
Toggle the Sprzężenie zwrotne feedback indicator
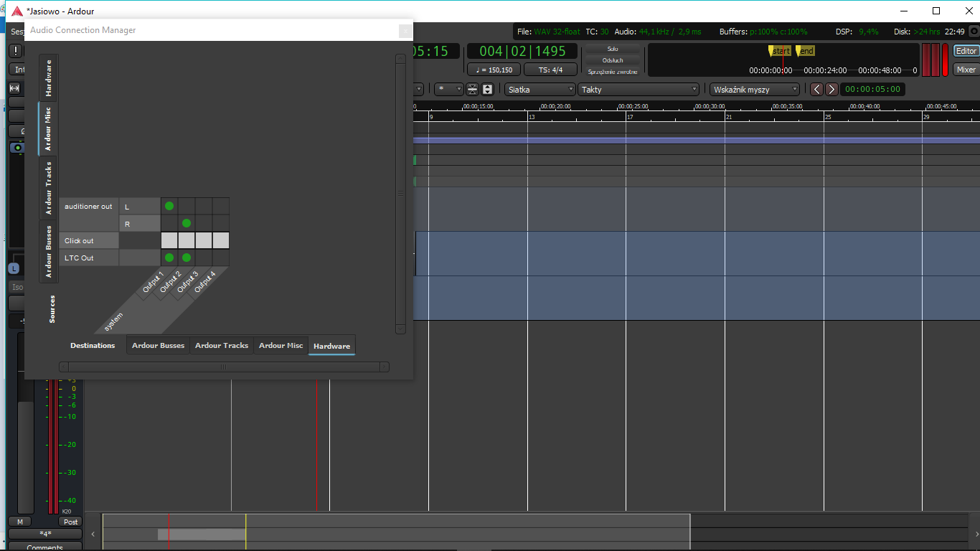click(613, 72)
